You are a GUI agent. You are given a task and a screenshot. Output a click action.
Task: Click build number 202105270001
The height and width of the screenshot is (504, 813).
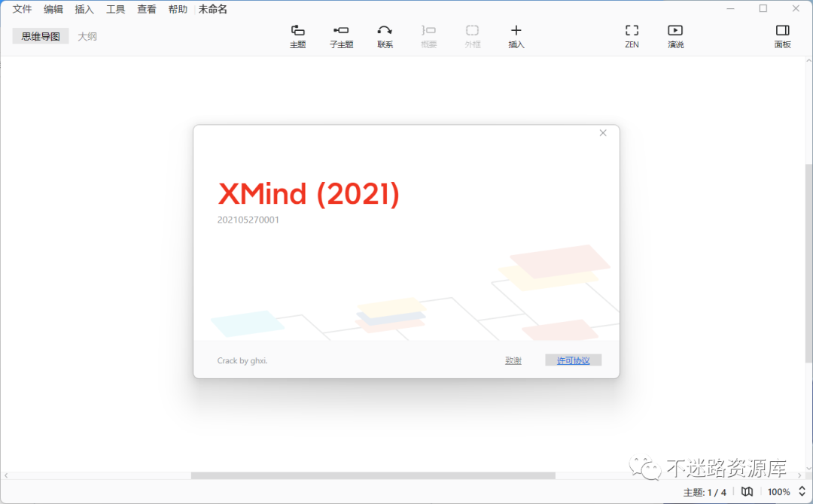[248, 220]
